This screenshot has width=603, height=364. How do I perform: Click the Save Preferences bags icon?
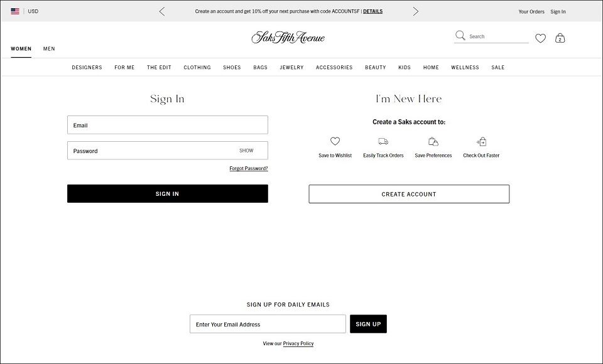pos(433,141)
